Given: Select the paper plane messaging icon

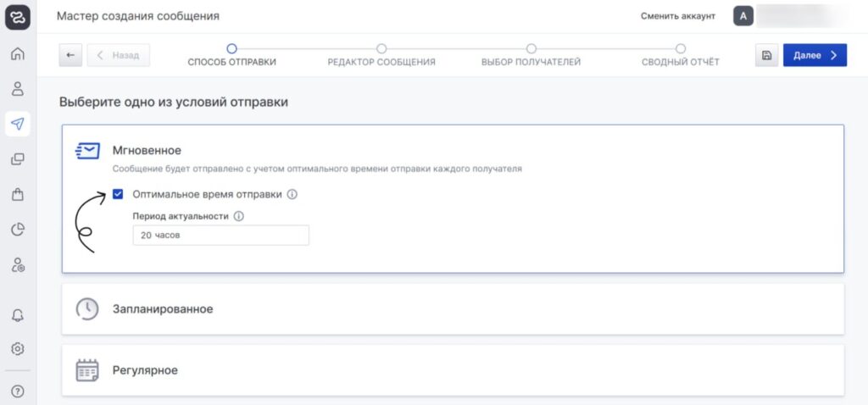Looking at the screenshot, I should click(17, 124).
